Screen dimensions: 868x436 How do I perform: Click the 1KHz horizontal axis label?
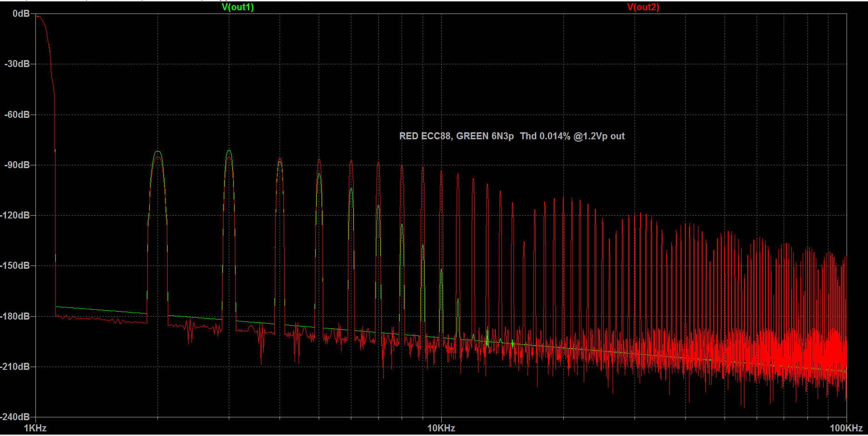pos(35,428)
